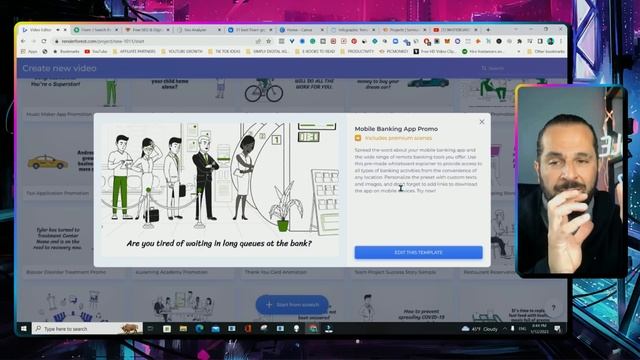Switch to the YouTube browser tab
Screen dimensions: 640x360
pos(455,30)
